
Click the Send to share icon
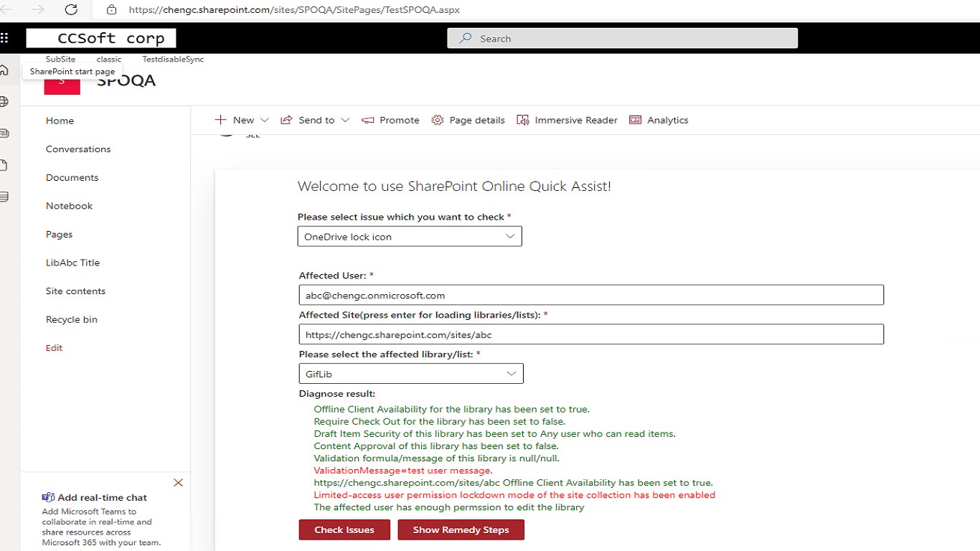tap(286, 120)
